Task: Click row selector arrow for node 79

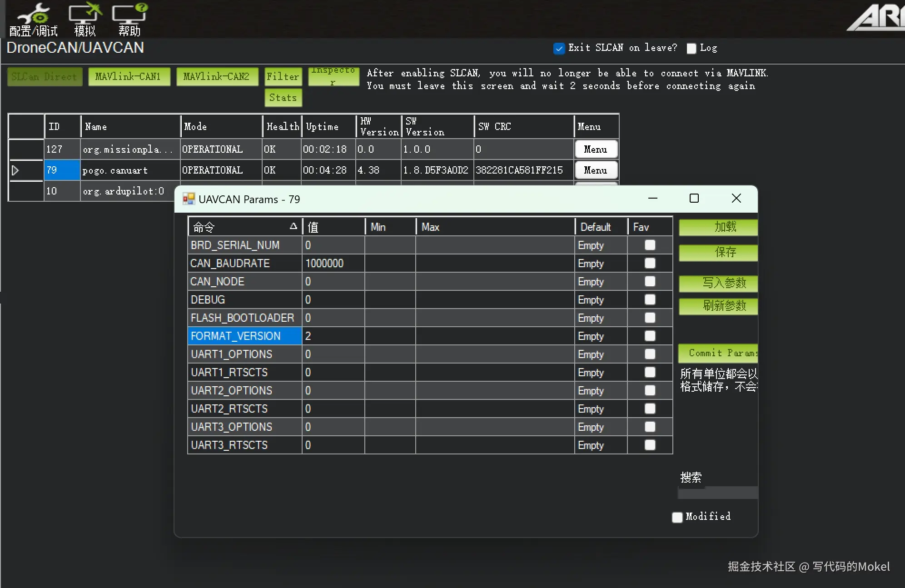Action: [x=15, y=170]
